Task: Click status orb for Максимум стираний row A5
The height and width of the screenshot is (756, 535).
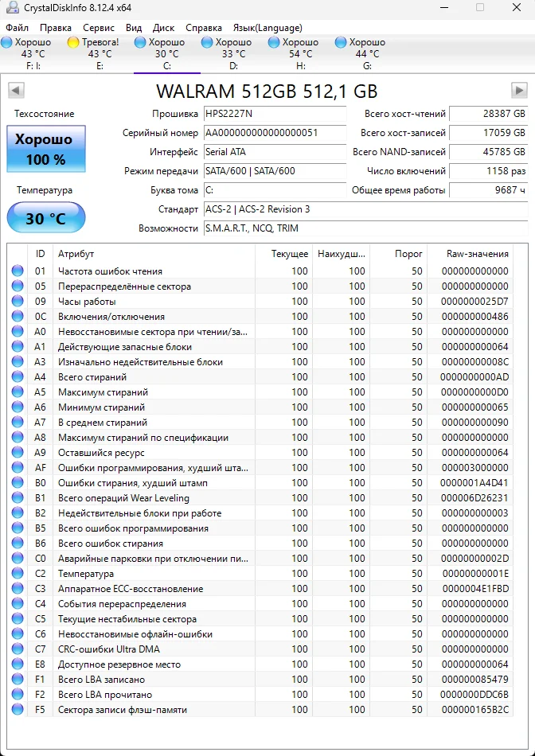Action: tap(18, 392)
